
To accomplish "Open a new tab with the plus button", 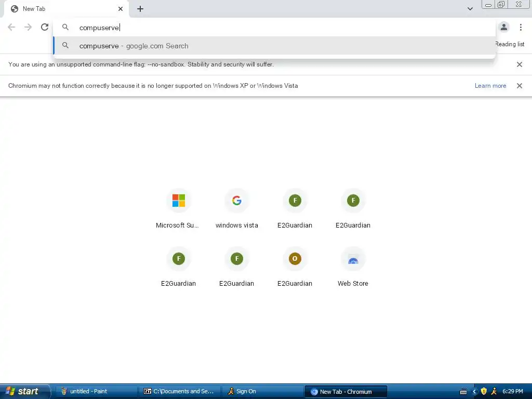I will 140,9.
